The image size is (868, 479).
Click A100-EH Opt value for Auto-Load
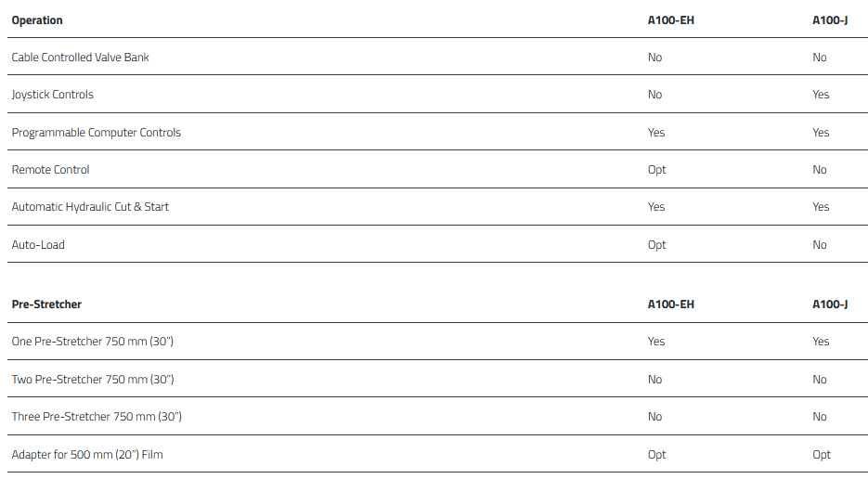tap(656, 245)
